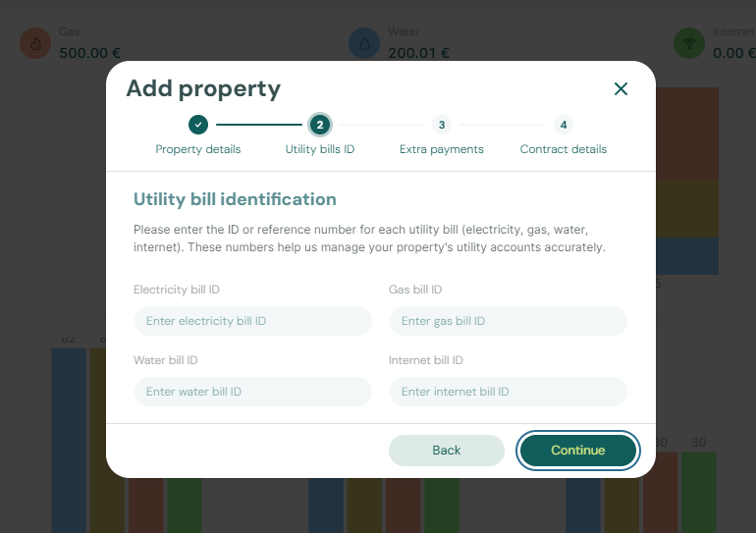Click the progress line between steps 1 and 2
Screen dimensions: 756x533
pos(259,125)
